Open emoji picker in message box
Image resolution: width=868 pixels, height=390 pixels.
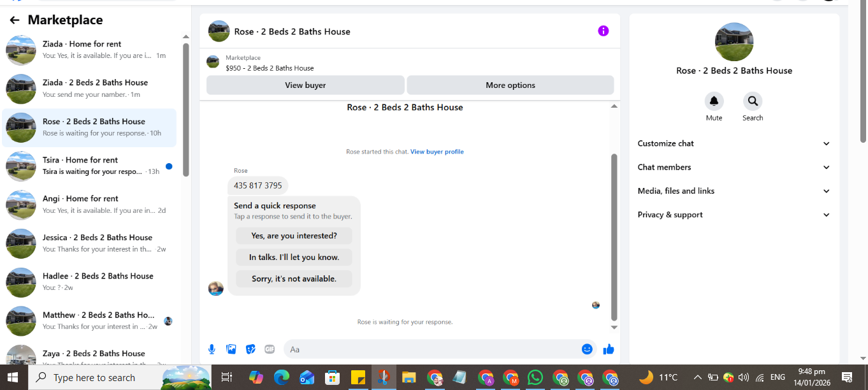coord(587,349)
